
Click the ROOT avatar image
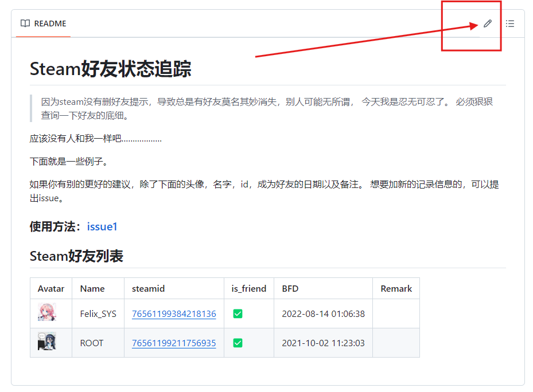pyautogui.click(x=47, y=341)
